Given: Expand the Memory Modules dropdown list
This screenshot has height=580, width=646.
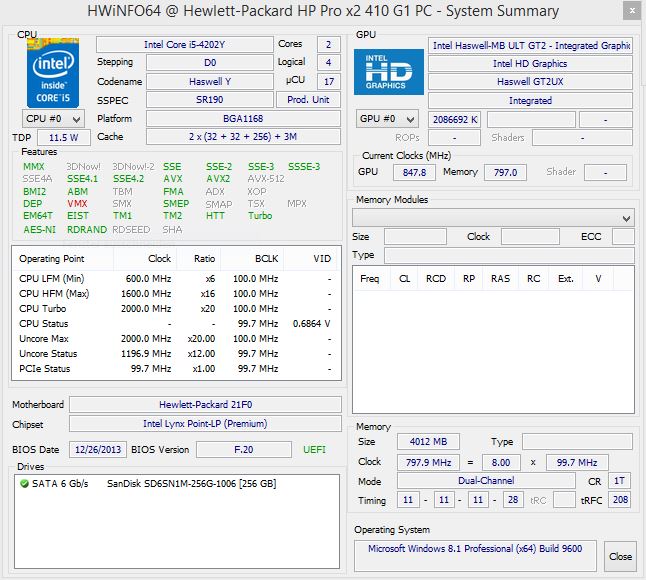Looking at the screenshot, I should point(493,218).
